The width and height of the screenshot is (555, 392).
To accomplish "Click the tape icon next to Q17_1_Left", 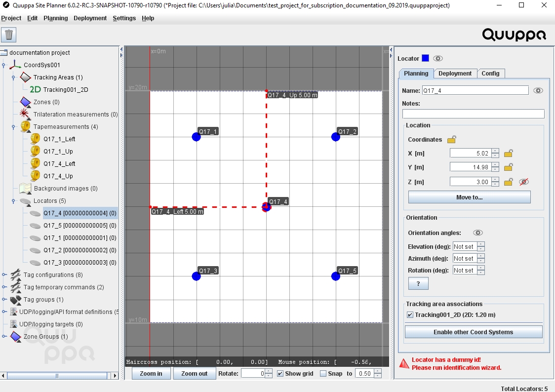I will click(x=35, y=139).
